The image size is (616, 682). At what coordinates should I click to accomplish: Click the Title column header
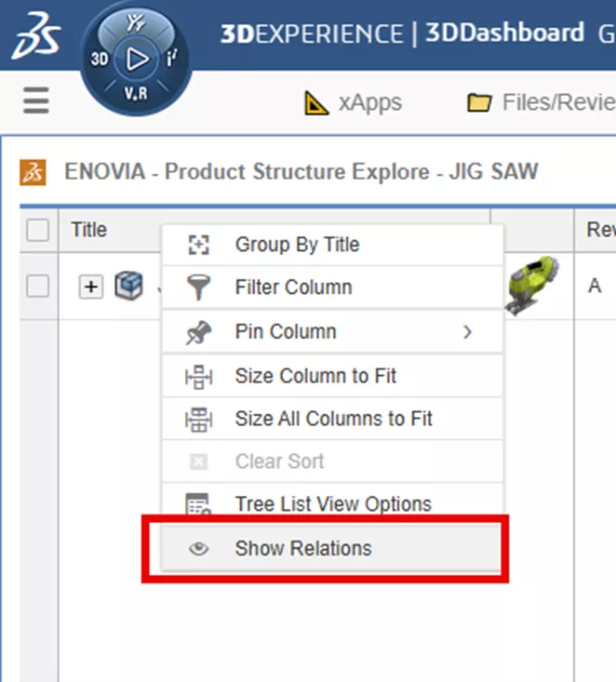[x=89, y=230]
